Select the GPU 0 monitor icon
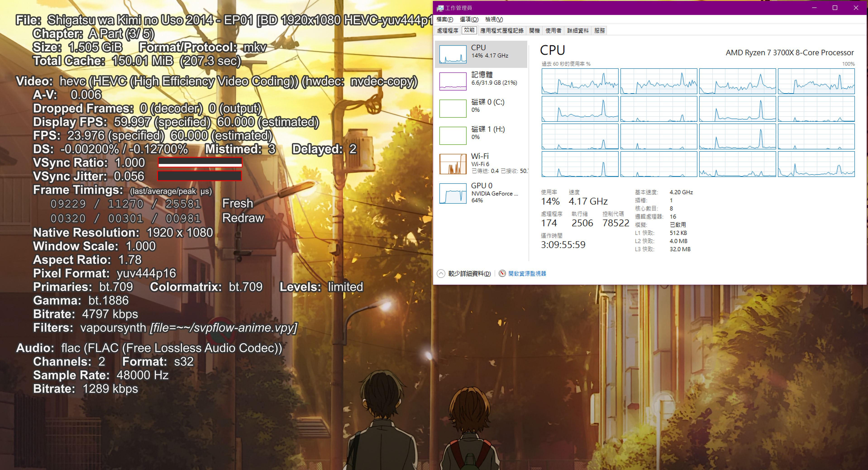This screenshot has height=470, width=868. [x=453, y=192]
